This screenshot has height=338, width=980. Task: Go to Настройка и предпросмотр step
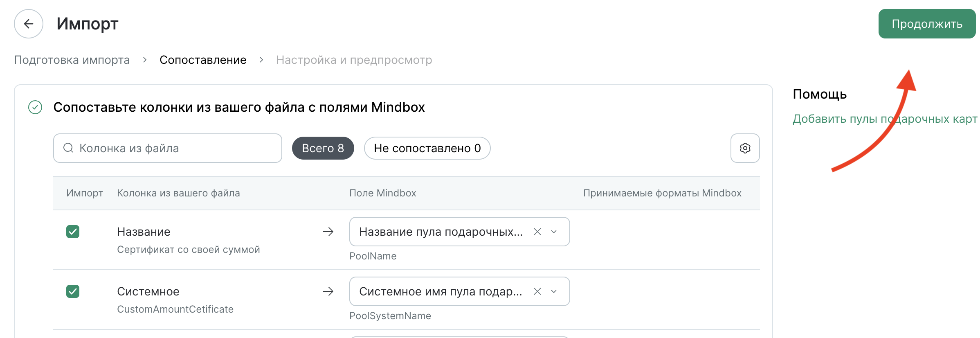[354, 60]
